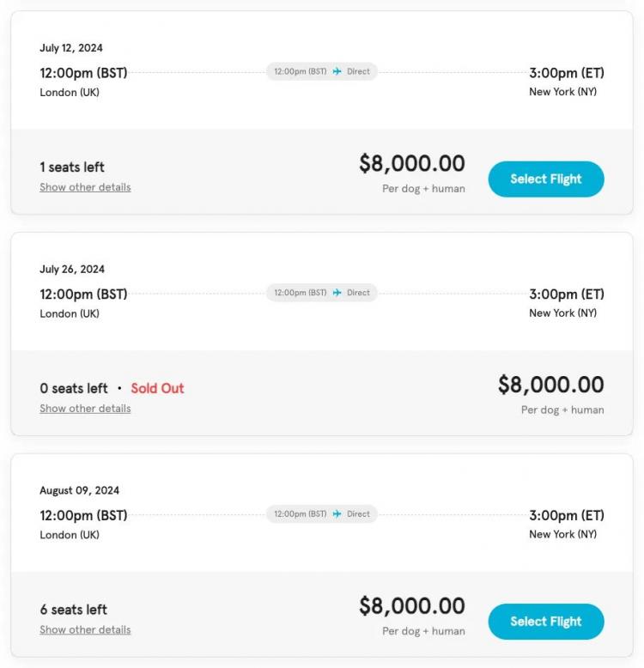The width and height of the screenshot is (644, 668).
Task: Click the 1 seats left label
Action: (x=72, y=167)
